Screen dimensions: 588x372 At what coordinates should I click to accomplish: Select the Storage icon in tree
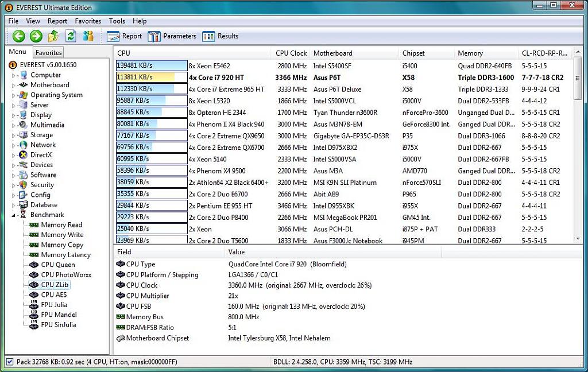tap(23, 135)
